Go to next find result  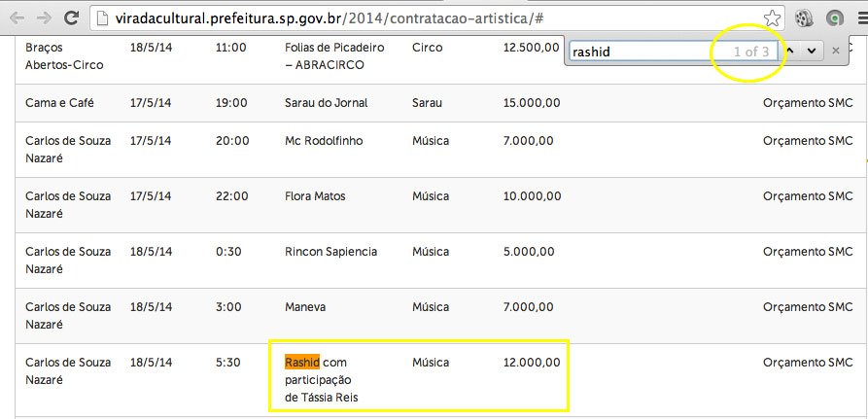point(812,51)
